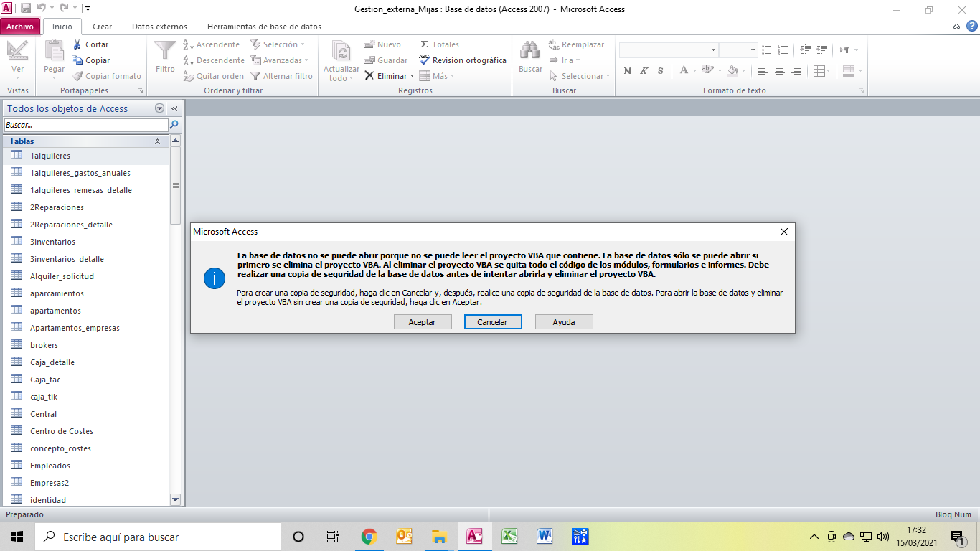Select the Copiar formato brush
Image resolution: width=980 pixels, height=551 pixels.
coord(107,76)
